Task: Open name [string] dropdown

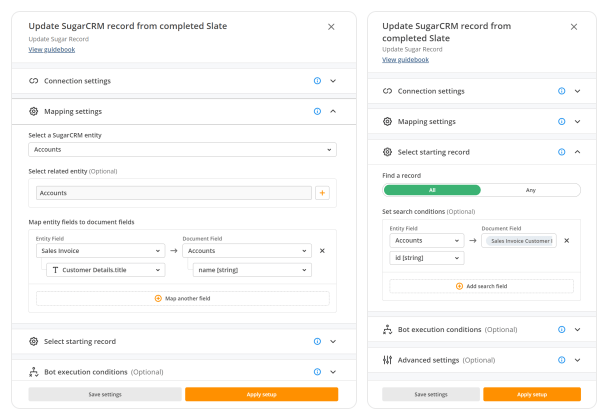Action: [252, 270]
